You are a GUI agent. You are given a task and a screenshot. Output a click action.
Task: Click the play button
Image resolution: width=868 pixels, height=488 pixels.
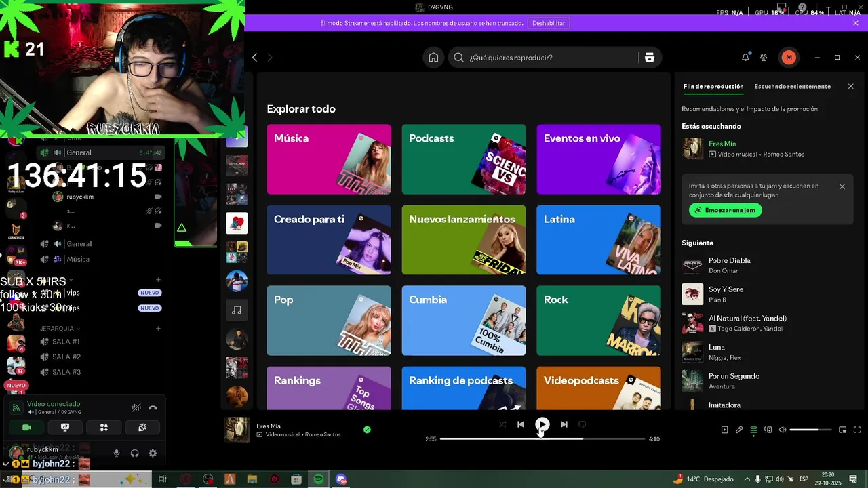(x=542, y=424)
